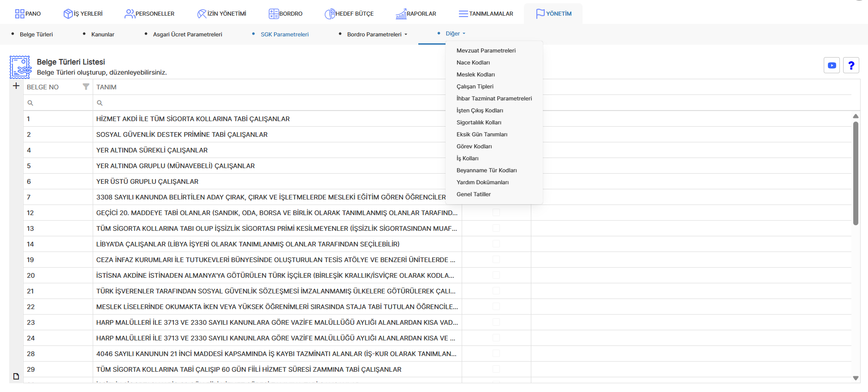This screenshot has width=868, height=392.
Task: Toggle checkbox in row 14 LİBYA'DA ÇALIŞANLAR
Action: coord(496,244)
